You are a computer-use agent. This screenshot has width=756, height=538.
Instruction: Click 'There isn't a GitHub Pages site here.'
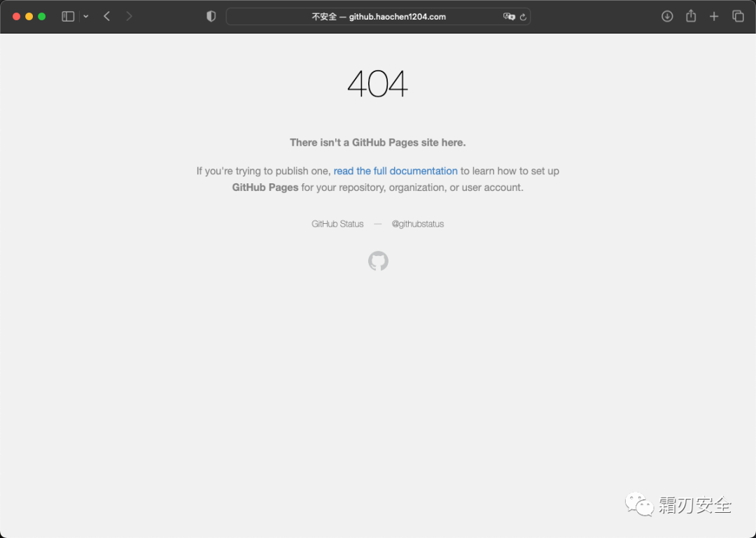(377, 143)
